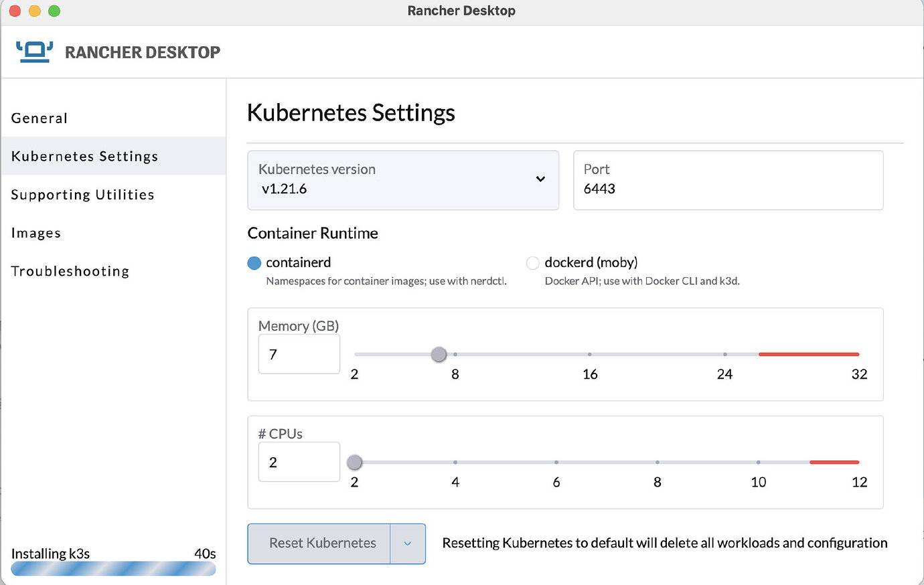Image resolution: width=924 pixels, height=585 pixels.
Task: Click the 'Installing k3s' status text
Action: pos(50,554)
